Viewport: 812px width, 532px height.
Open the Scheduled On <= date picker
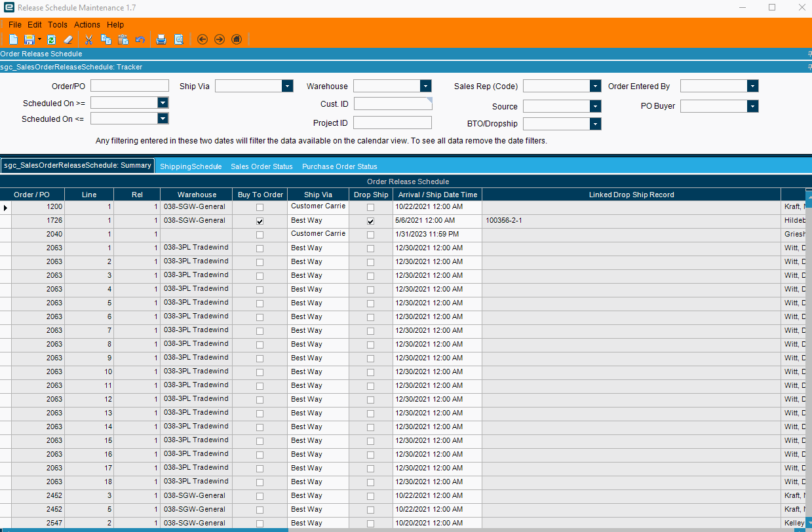[x=163, y=119]
